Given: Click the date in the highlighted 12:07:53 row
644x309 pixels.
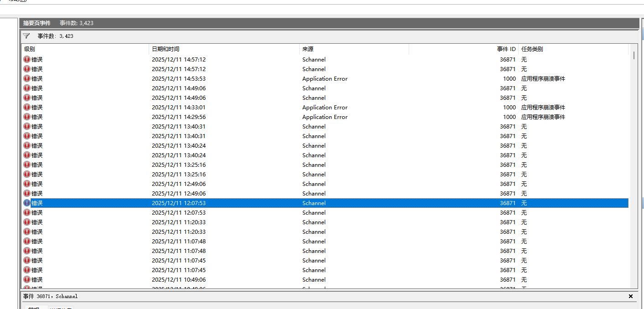Looking at the screenshot, I should (x=179, y=203).
